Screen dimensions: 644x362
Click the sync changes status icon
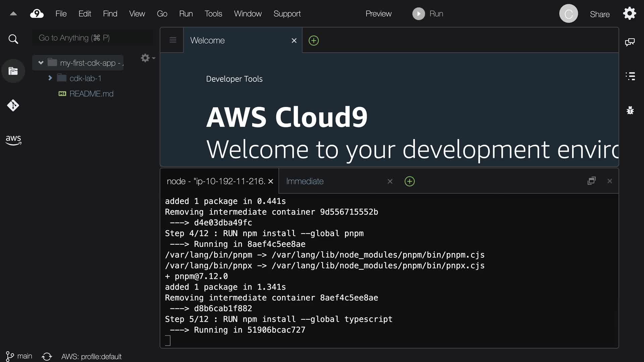point(47,356)
